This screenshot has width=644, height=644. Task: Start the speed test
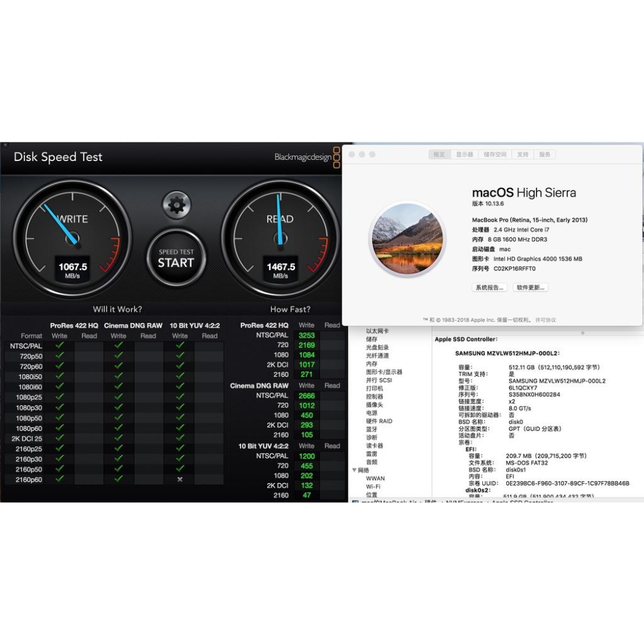pyautogui.click(x=176, y=258)
